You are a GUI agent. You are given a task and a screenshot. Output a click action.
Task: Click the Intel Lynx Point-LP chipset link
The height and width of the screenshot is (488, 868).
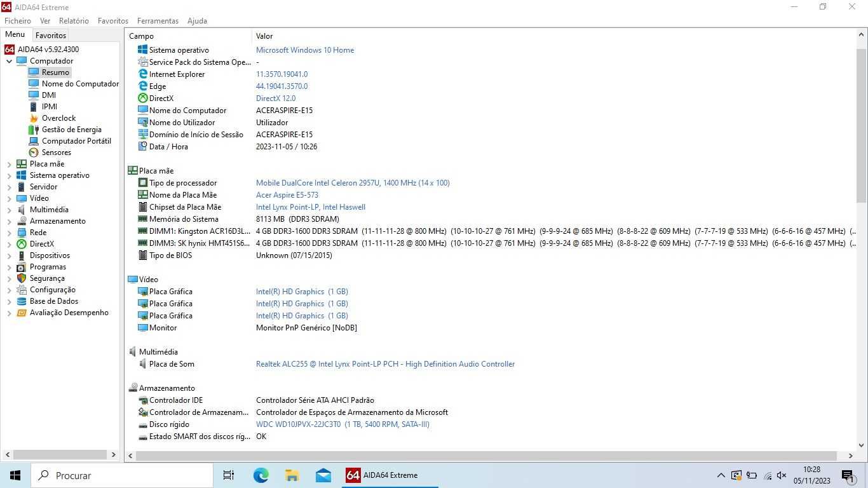(x=311, y=207)
